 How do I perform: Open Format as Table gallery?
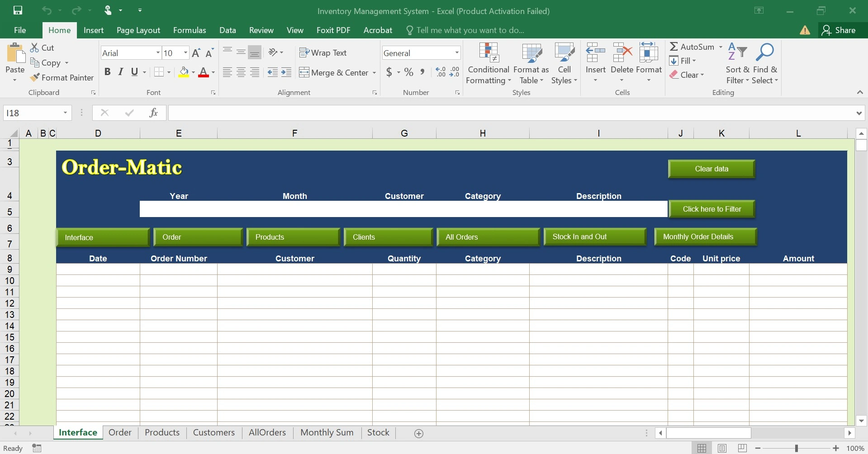(531, 63)
